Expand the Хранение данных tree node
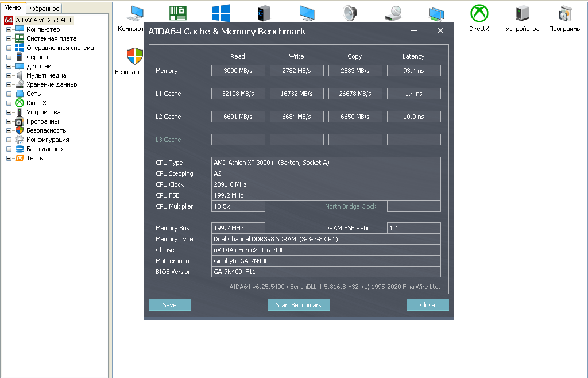 click(9, 84)
